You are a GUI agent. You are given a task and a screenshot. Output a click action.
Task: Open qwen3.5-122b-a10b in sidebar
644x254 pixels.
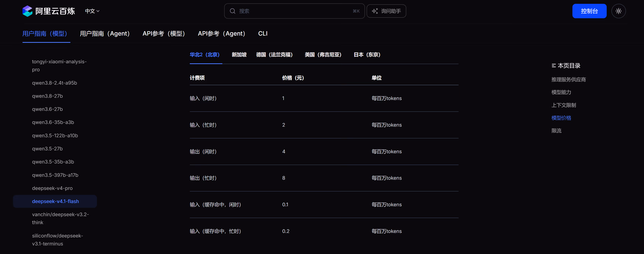[55, 136]
